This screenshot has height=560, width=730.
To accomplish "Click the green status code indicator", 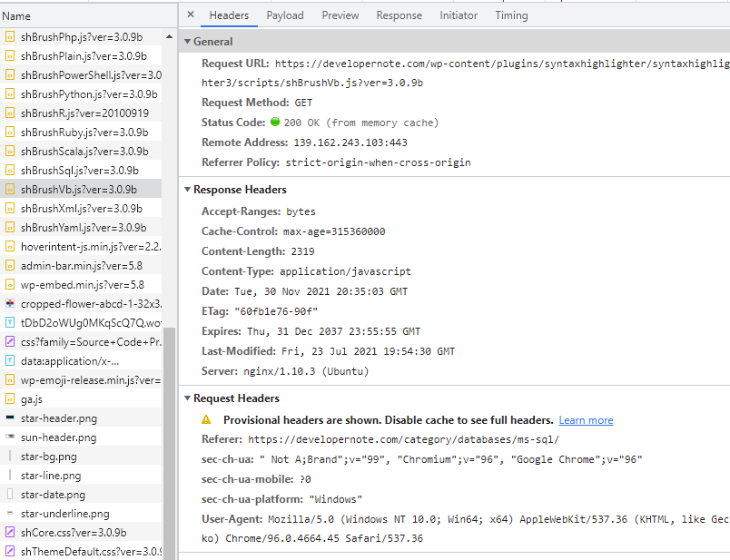I will pyautogui.click(x=275, y=122).
